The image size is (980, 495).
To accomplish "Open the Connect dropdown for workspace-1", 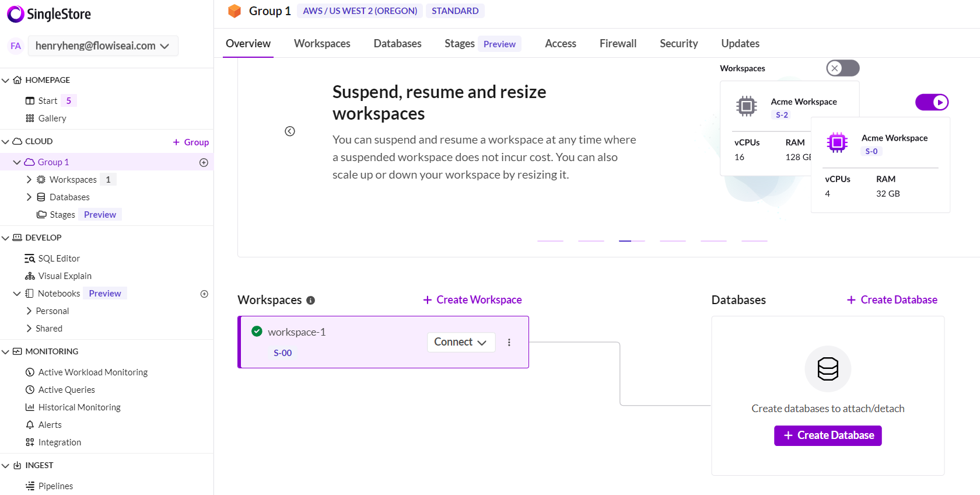I will (x=460, y=342).
